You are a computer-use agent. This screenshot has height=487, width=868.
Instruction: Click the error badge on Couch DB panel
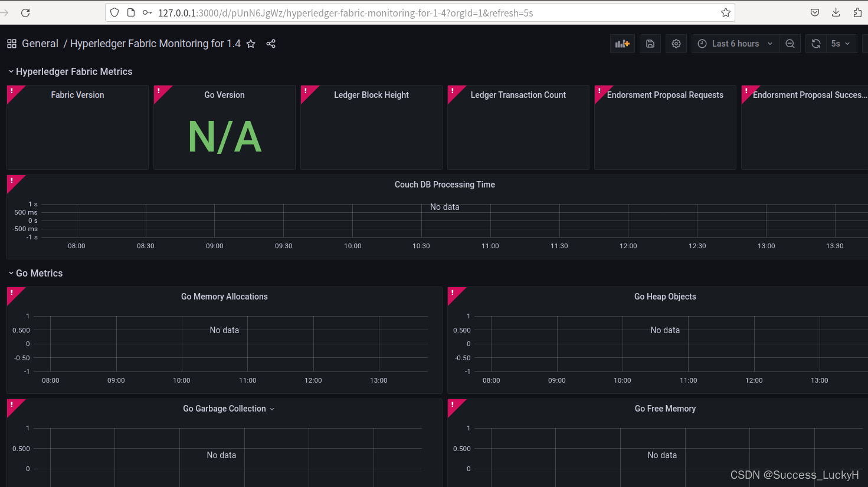point(12,181)
